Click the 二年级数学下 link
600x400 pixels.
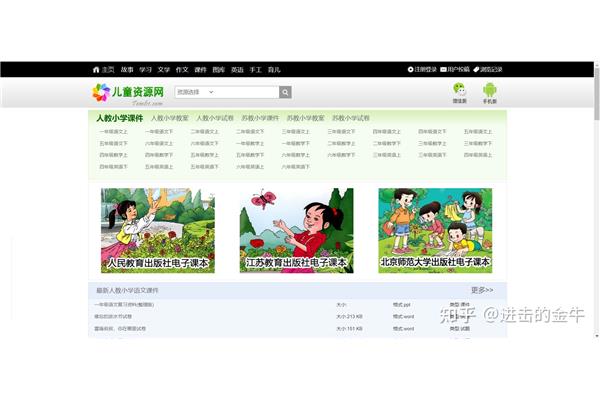386,144
